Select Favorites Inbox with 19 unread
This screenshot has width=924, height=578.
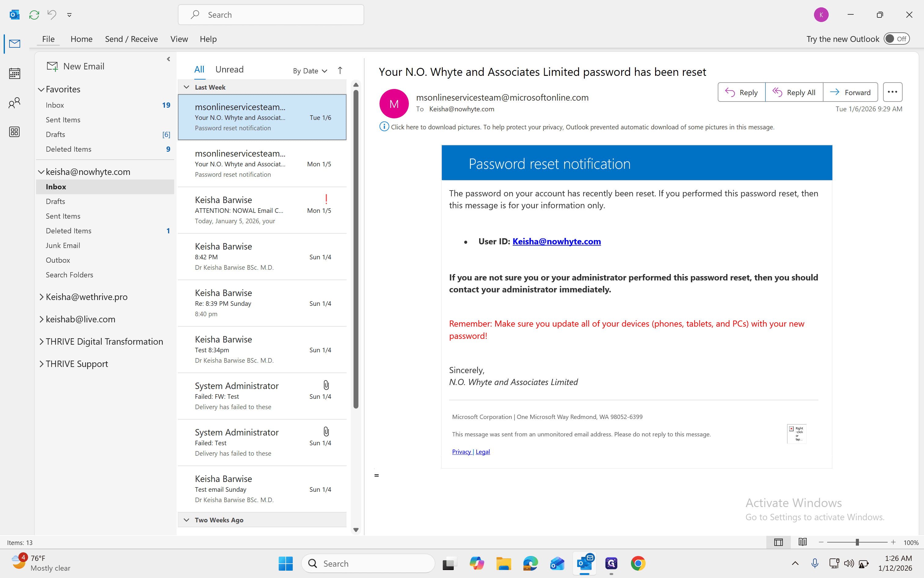click(105, 105)
